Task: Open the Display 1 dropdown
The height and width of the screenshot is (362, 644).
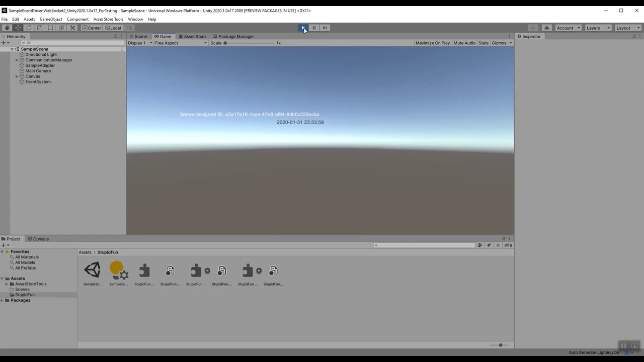Action: coord(140,43)
